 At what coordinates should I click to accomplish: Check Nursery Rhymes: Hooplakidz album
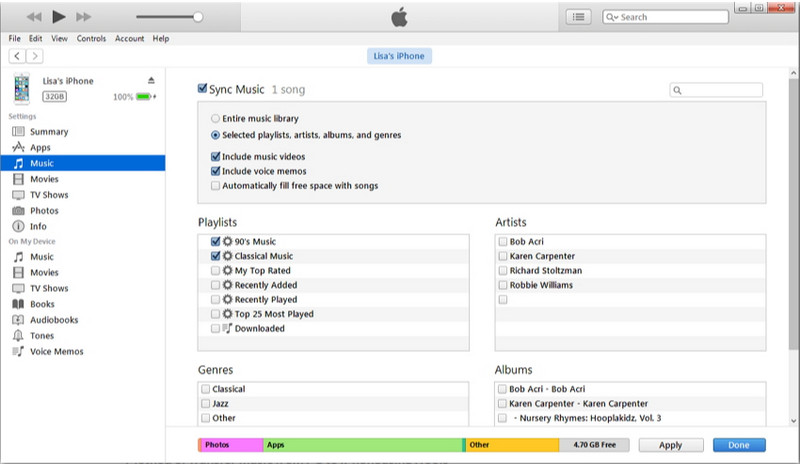[502, 418]
